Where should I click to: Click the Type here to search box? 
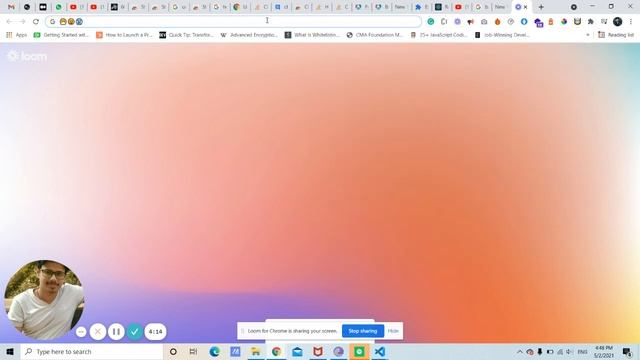(92, 351)
